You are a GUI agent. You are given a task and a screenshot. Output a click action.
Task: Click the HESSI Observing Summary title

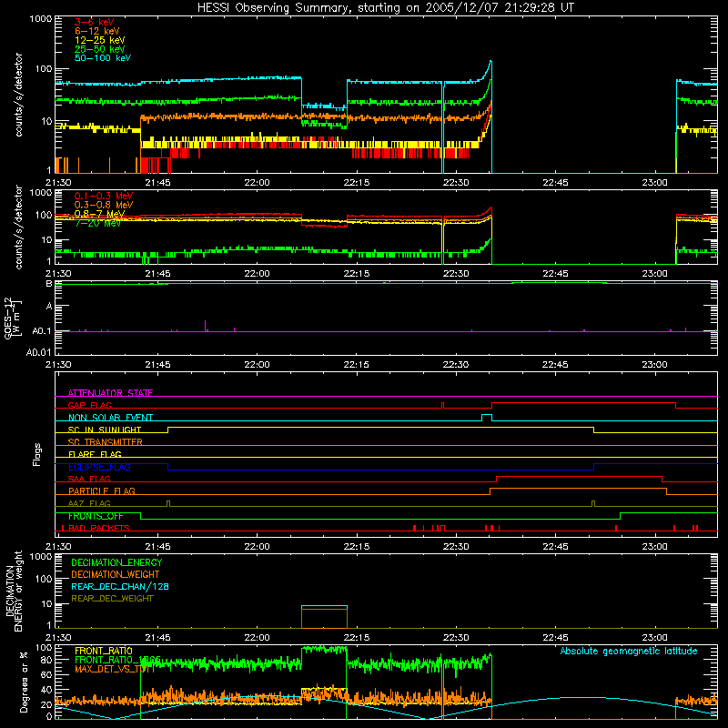pos(385,8)
